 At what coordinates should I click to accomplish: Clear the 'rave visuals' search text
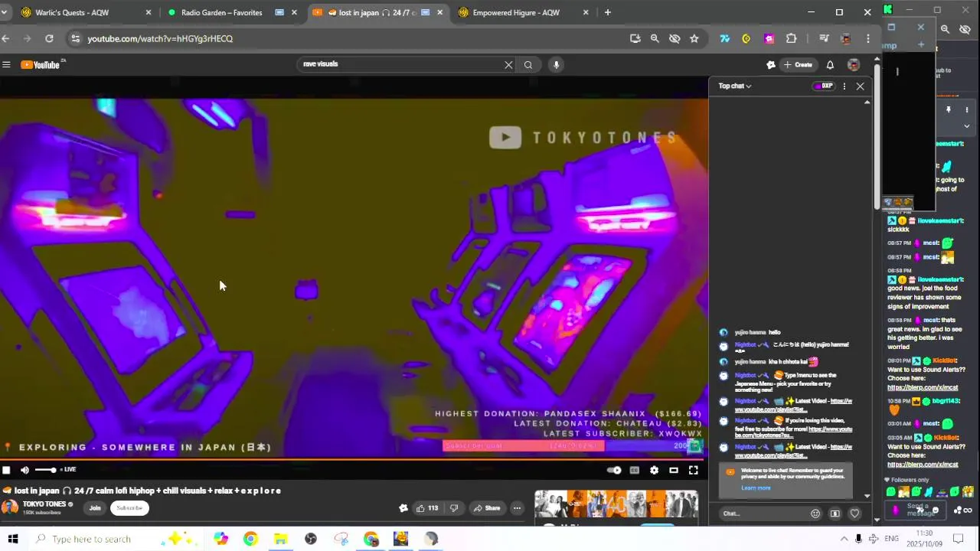pyautogui.click(x=508, y=65)
